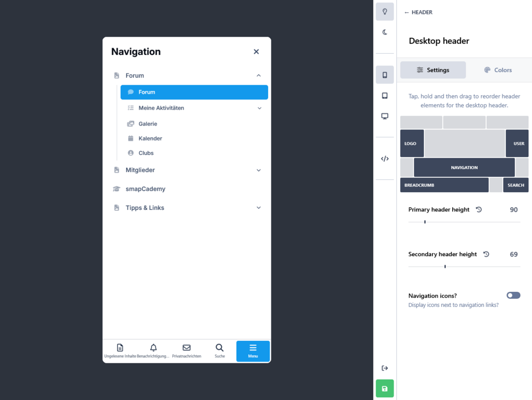Open Benachrichtigungen bell tab
532x400 pixels.
pos(153,351)
